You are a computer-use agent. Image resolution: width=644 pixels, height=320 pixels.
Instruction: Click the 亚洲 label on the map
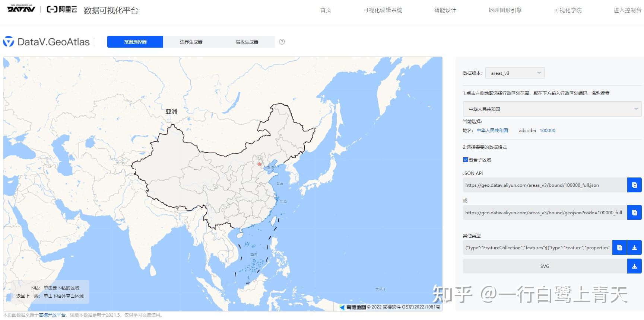[171, 111]
